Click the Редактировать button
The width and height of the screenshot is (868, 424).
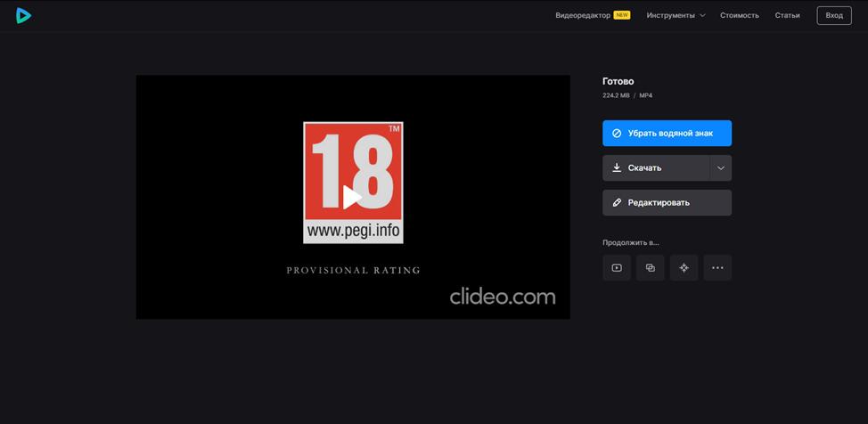point(667,203)
